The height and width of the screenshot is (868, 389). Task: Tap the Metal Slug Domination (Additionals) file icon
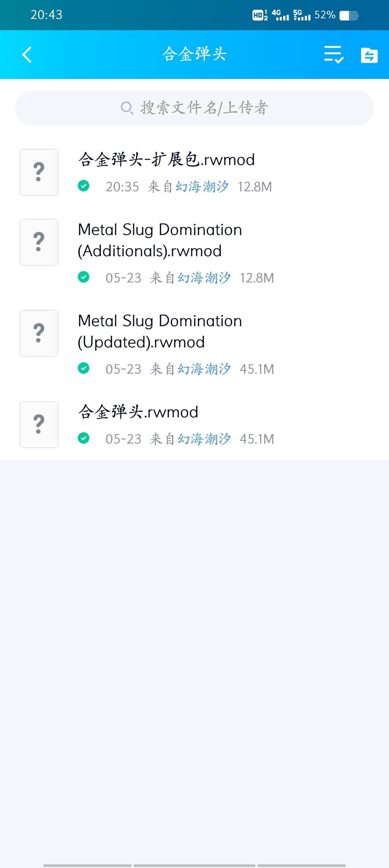(x=39, y=242)
